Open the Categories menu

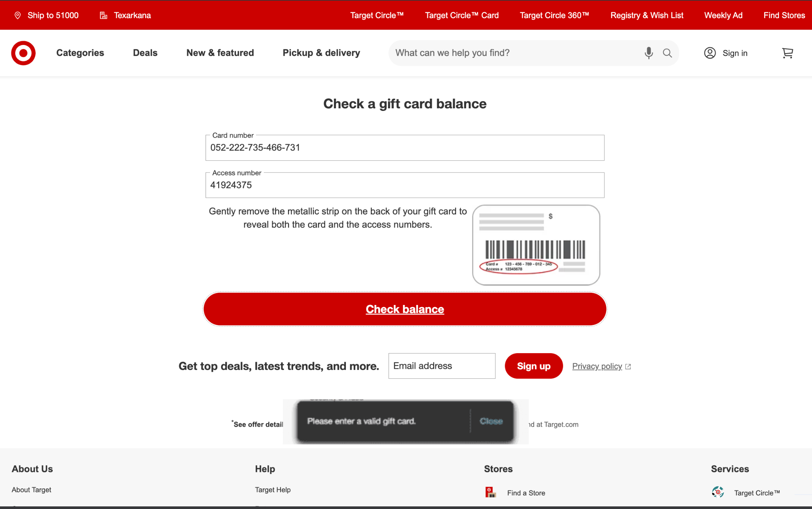(x=80, y=53)
